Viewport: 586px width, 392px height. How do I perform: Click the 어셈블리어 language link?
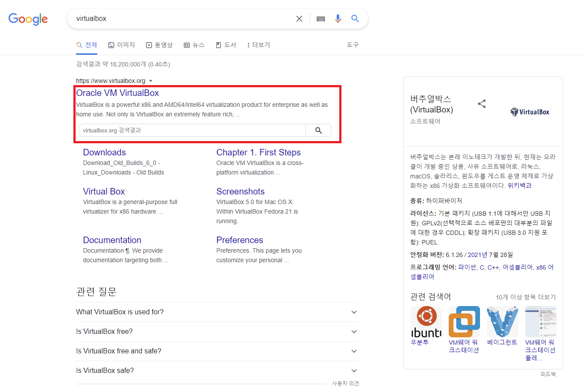pos(517,267)
